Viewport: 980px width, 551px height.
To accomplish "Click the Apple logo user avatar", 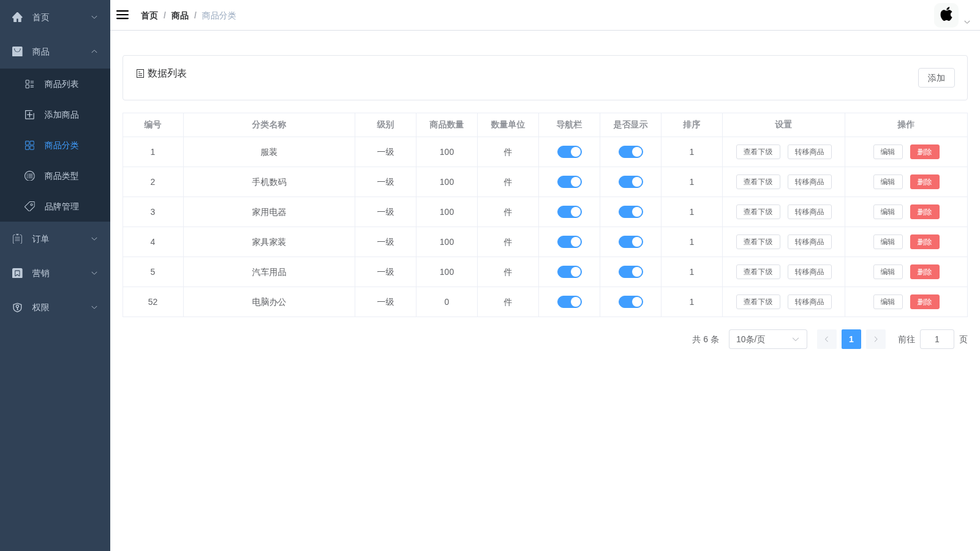I will tap(946, 15).
